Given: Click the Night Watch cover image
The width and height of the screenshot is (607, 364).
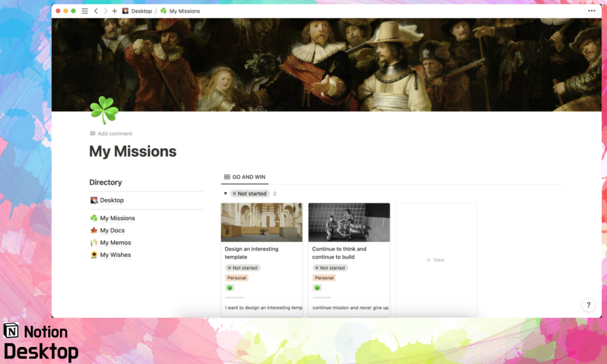Looking at the screenshot, I should (x=326, y=65).
